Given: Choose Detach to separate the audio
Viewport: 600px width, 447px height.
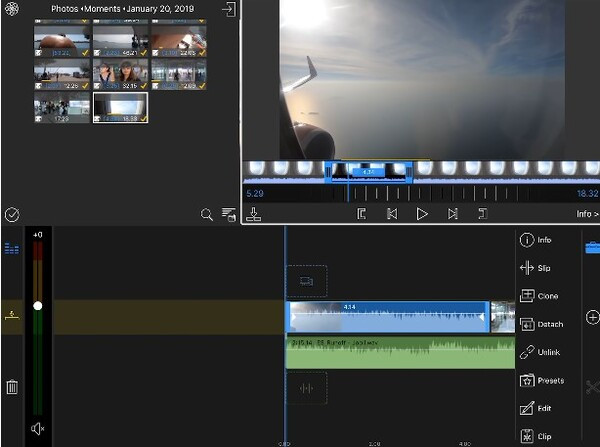Looking at the screenshot, I should (x=541, y=324).
